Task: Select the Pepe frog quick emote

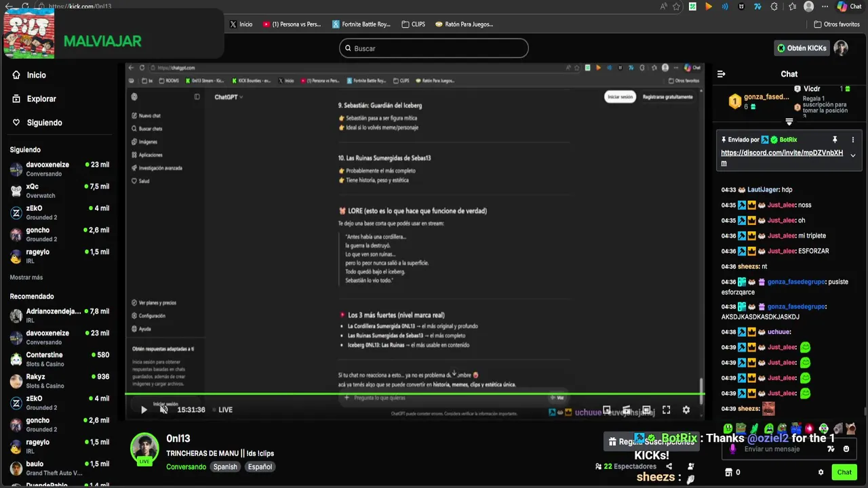Action: 742,428
